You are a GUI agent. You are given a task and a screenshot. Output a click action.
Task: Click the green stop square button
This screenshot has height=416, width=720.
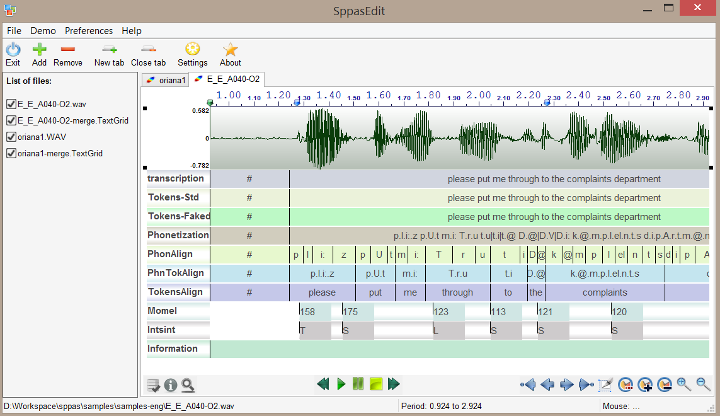click(376, 384)
